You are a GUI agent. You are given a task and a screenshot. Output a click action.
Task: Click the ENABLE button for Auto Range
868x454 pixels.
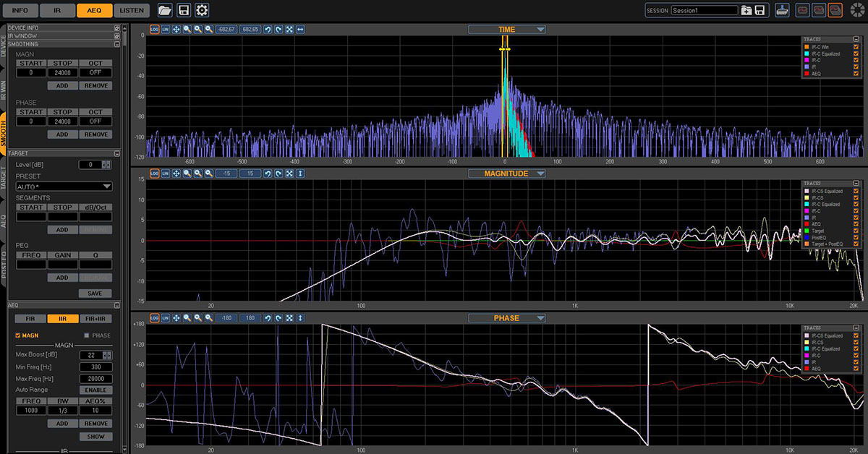tap(95, 390)
